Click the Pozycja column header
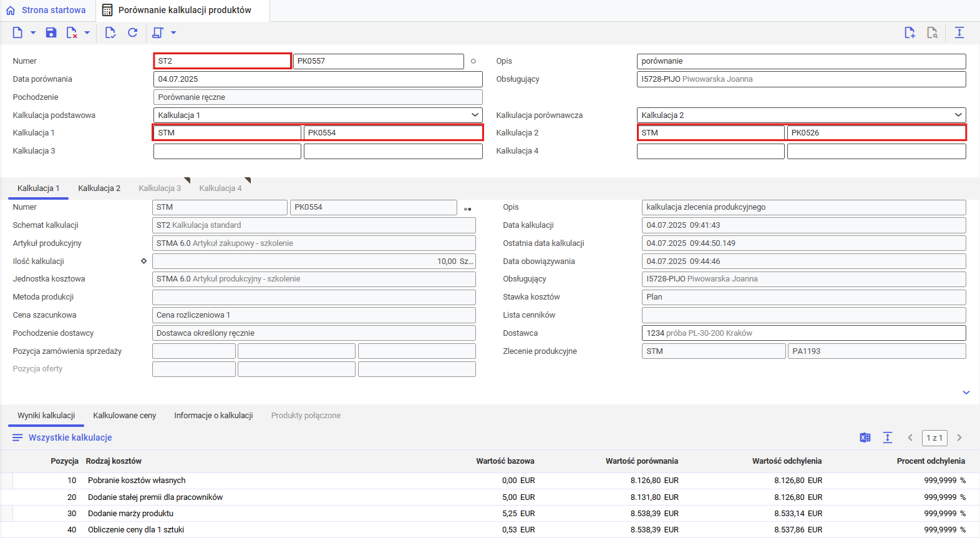 64,461
